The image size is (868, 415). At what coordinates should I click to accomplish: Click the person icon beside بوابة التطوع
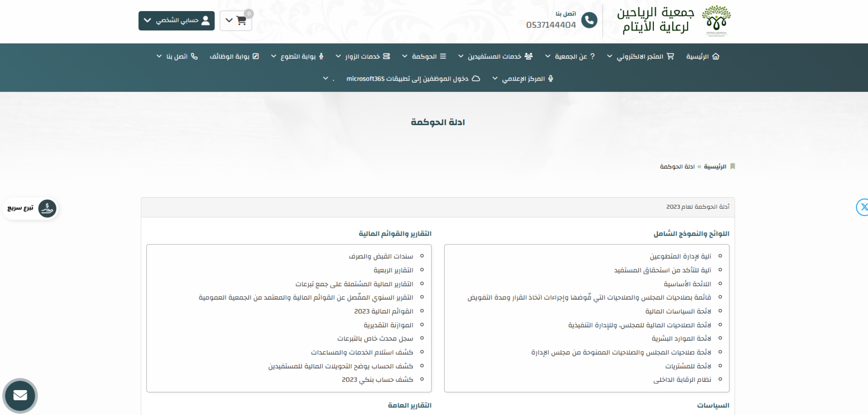(x=321, y=56)
